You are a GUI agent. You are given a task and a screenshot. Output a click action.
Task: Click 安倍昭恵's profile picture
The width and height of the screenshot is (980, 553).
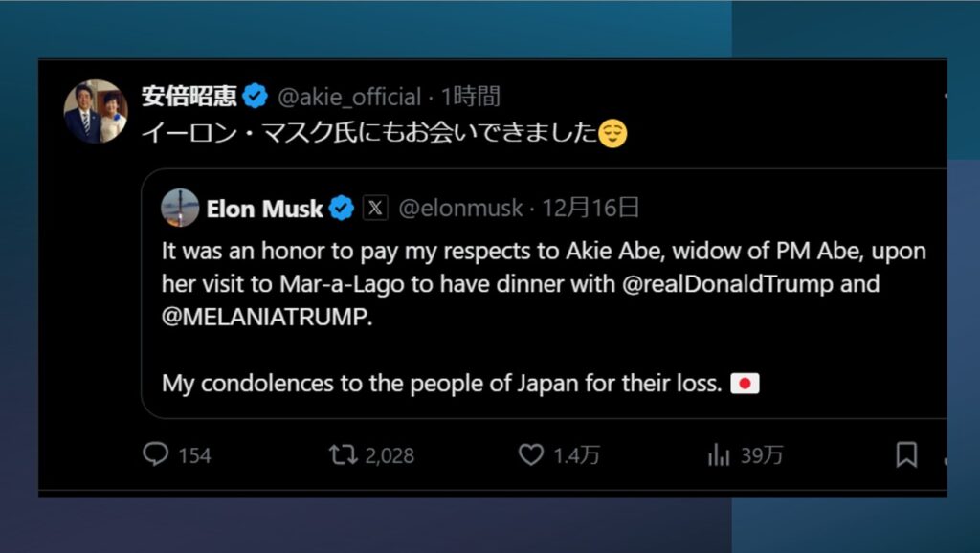tap(95, 107)
